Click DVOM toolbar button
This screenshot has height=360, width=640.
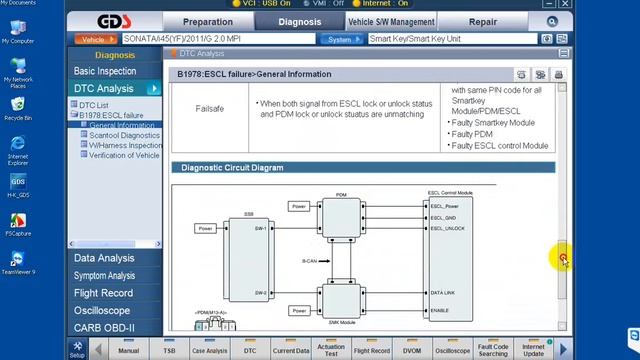click(412, 349)
